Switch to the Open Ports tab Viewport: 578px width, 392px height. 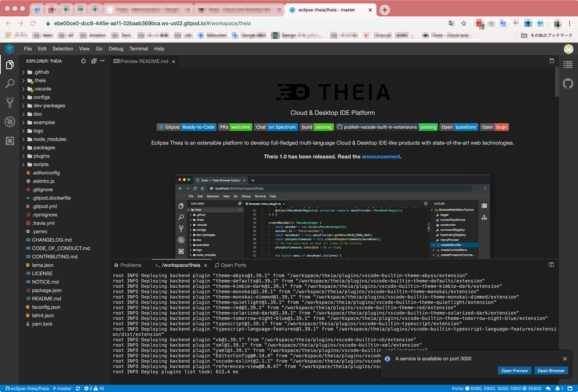coord(230,265)
